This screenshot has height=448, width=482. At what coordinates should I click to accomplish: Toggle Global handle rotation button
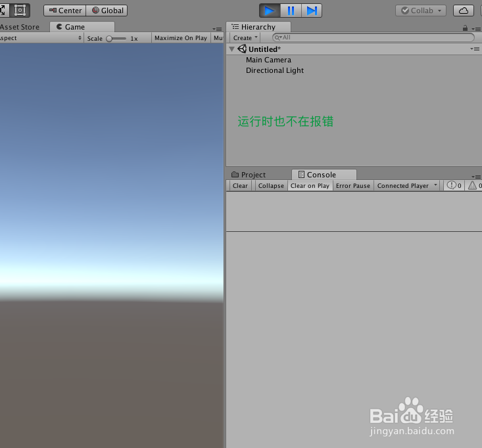tap(107, 11)
